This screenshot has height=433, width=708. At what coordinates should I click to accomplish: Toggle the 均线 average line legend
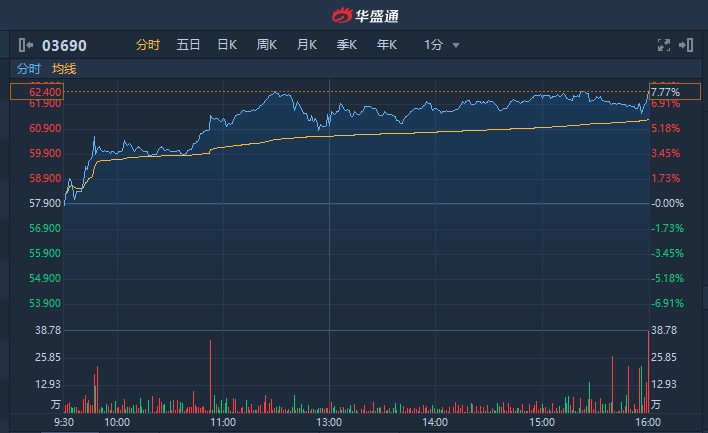tap(64, 69)
